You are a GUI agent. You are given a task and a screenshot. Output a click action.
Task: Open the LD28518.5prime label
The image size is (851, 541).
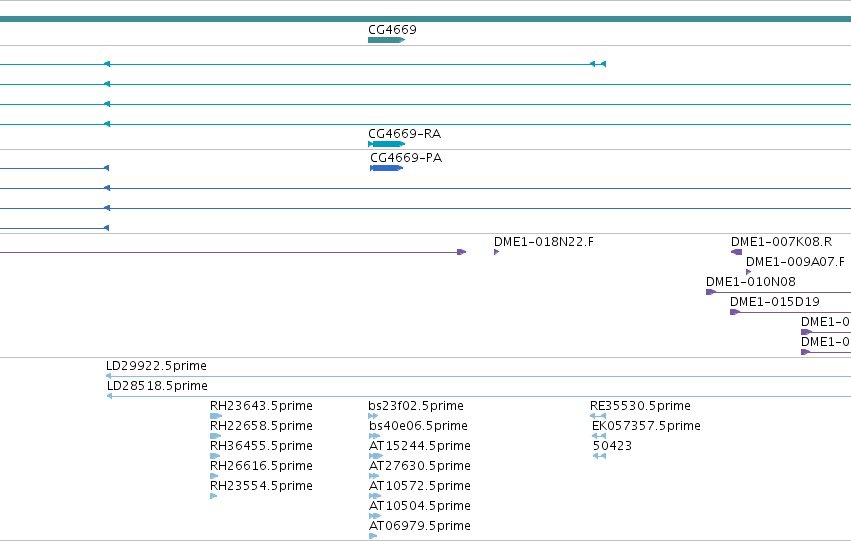click(157, 386)
